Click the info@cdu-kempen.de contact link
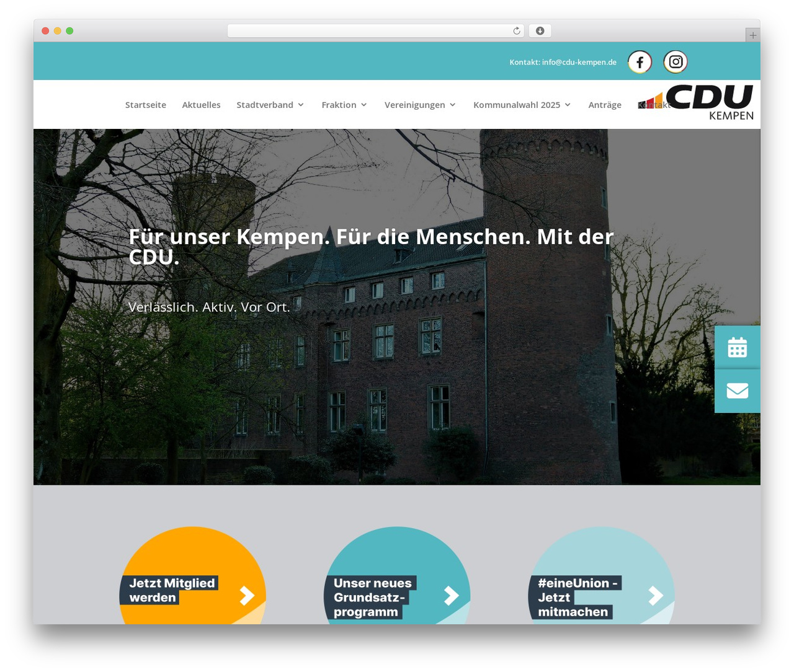 (x=579, y=62)
